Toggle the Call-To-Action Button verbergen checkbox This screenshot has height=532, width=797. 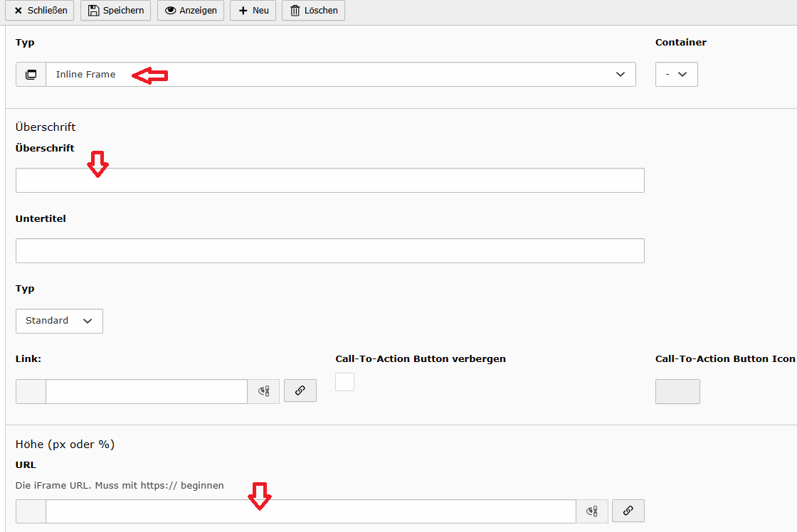point(344,382)
